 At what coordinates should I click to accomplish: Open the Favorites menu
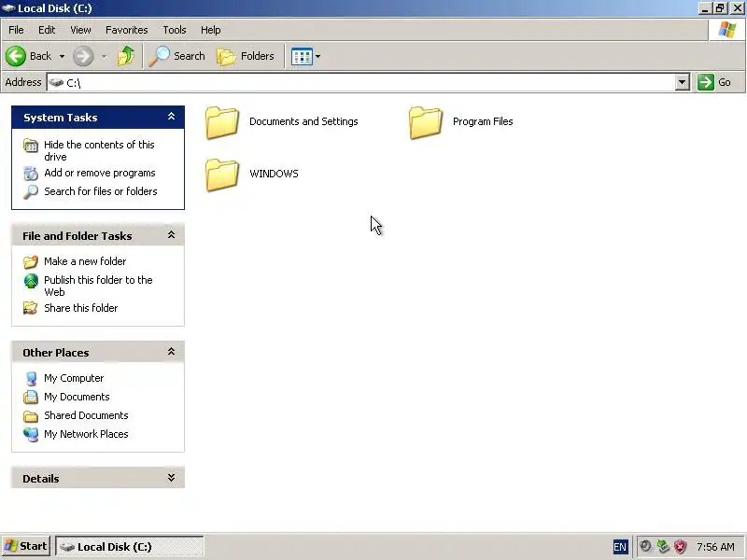pos(127,30)
